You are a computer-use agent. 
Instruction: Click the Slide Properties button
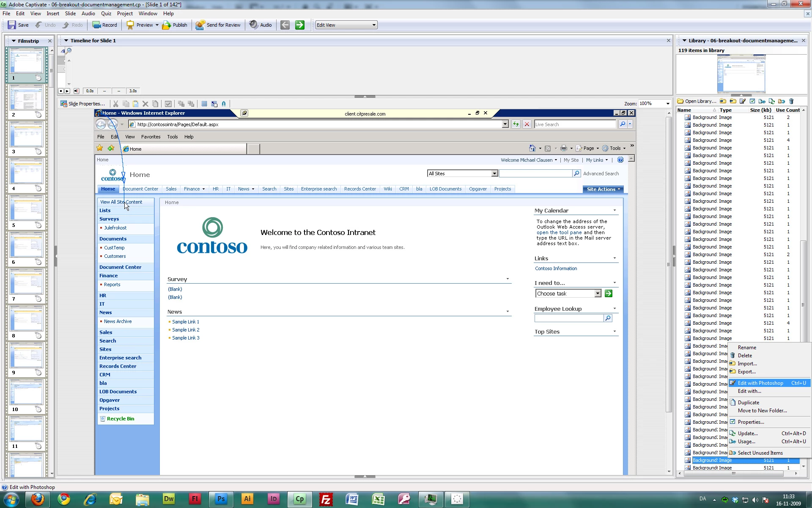(x=82, y=104)
